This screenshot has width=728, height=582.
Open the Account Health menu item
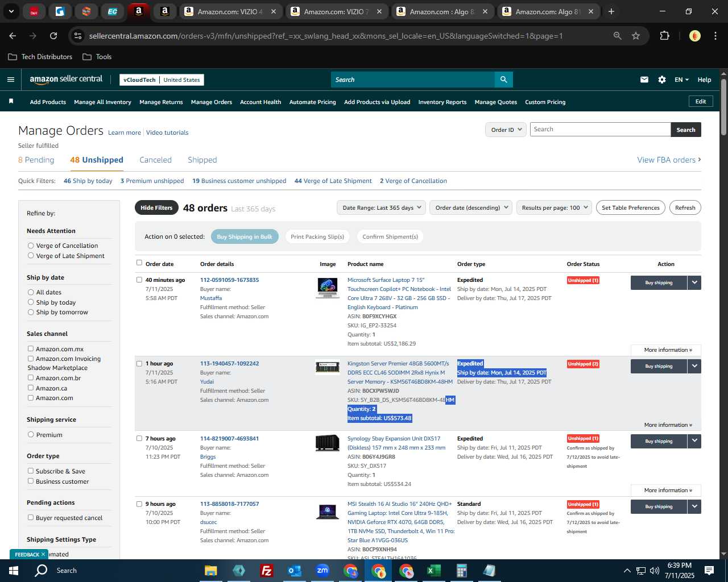click(260, 102)
